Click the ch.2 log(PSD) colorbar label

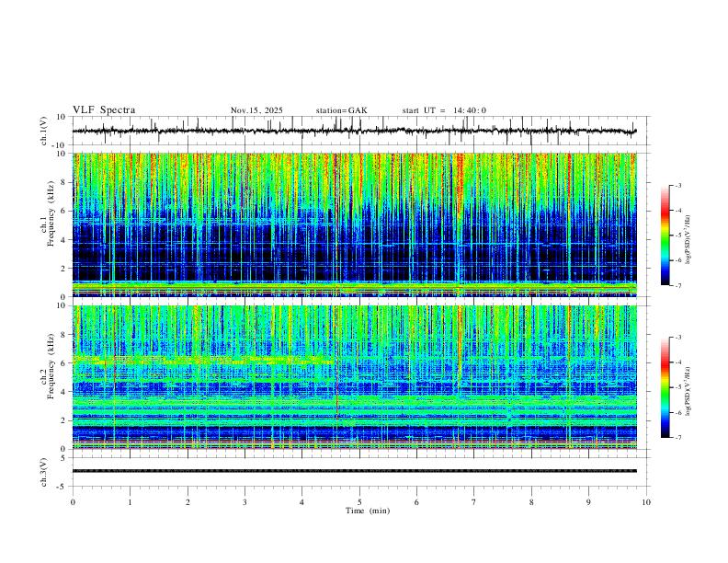tap(688, 391)
